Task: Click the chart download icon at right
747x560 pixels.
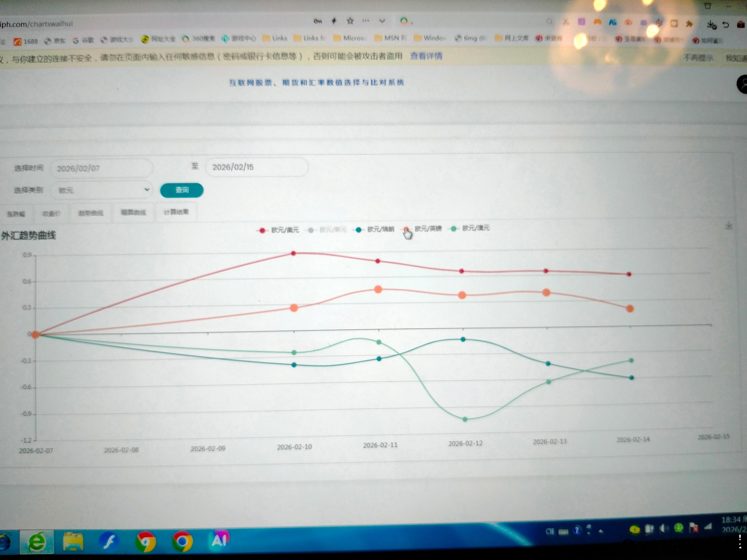Action: 729,226
